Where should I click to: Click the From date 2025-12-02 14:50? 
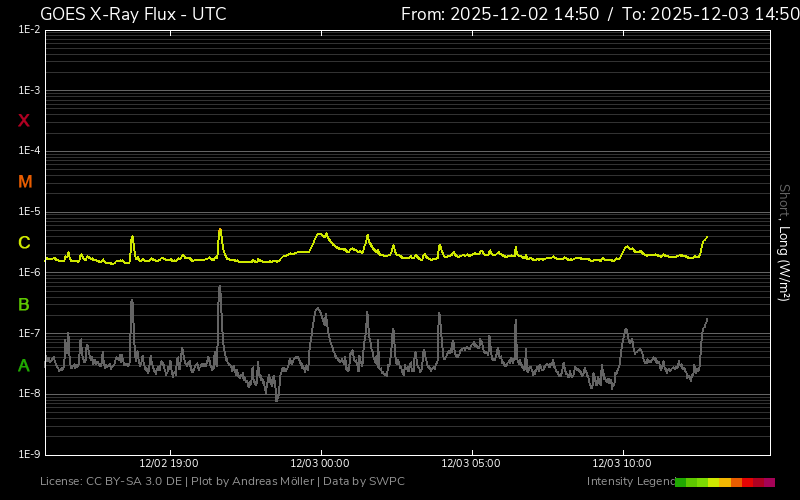tap(499, 14)
